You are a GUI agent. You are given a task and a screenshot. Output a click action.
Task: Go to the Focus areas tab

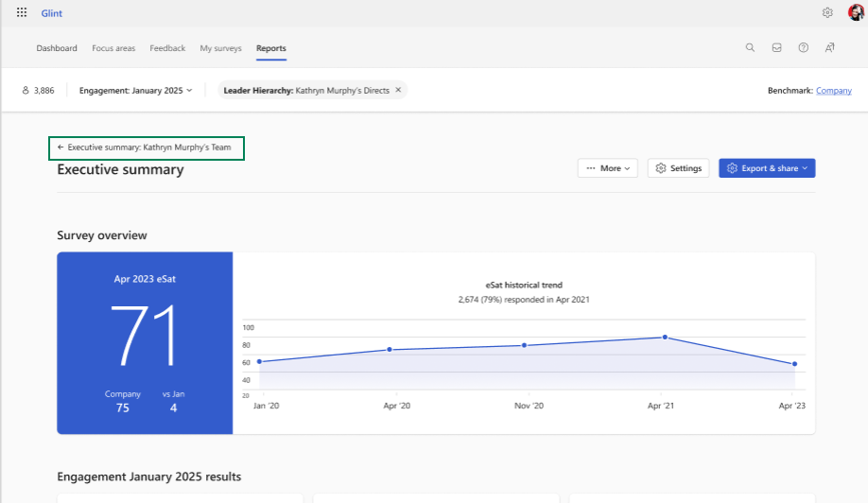(113, 48)
